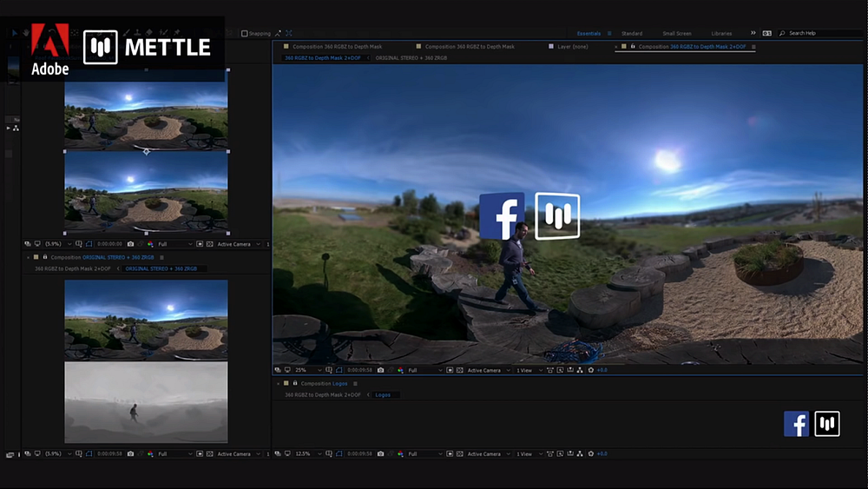
Task: Open composition flowchart icon in the 25% viewer
Action: [580, 370]
